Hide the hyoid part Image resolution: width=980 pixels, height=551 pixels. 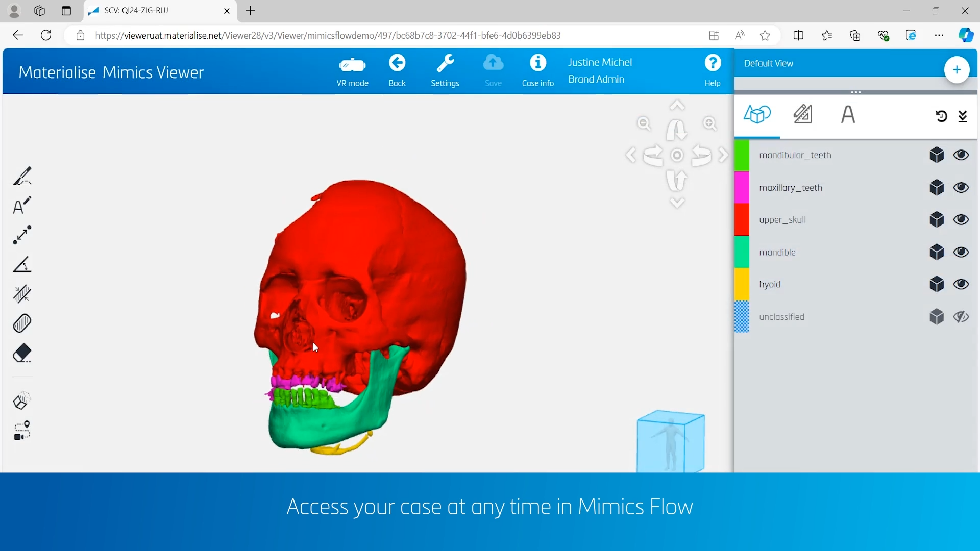(961, 284)
